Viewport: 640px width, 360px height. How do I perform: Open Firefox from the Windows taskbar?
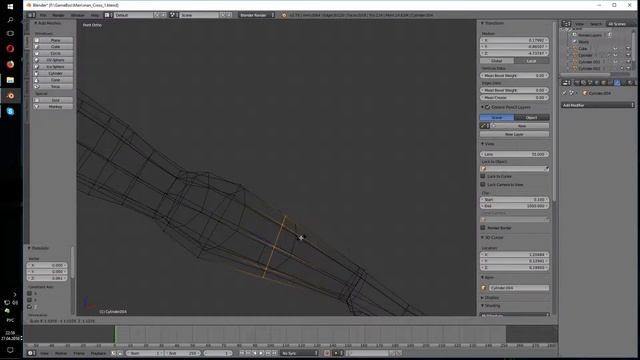10,64
